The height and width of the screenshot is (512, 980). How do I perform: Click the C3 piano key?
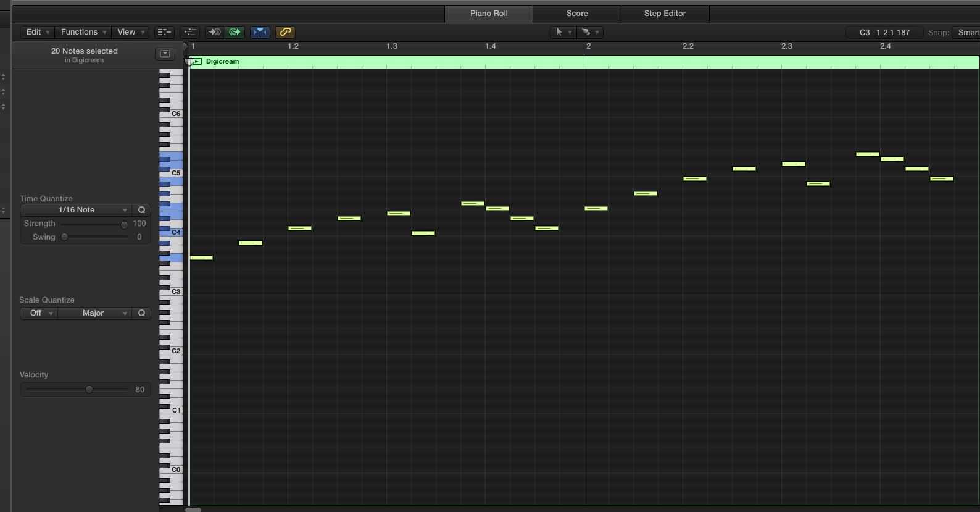pyautogui.click(x=175, y=292)
